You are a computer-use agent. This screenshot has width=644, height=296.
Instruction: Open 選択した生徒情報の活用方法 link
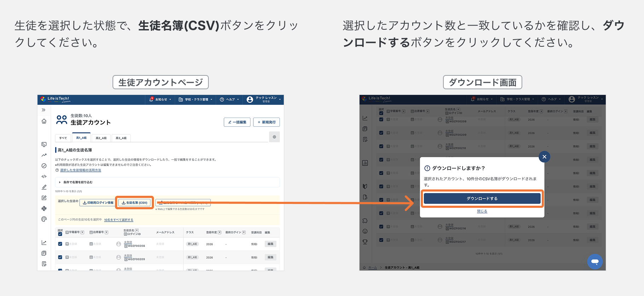pos(81,170)
